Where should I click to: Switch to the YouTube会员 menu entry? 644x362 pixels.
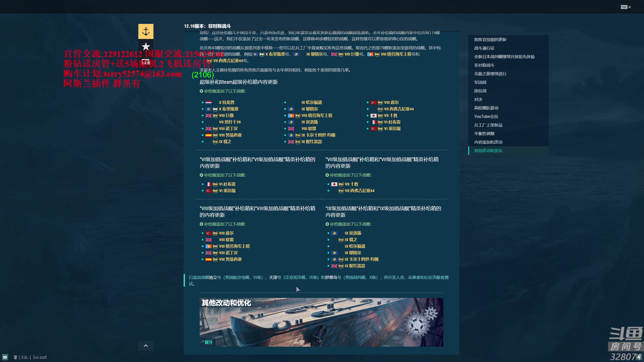point(486,116)
